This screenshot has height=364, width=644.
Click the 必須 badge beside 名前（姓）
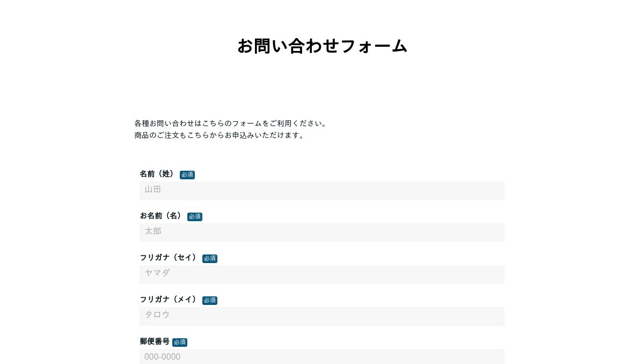187,175
